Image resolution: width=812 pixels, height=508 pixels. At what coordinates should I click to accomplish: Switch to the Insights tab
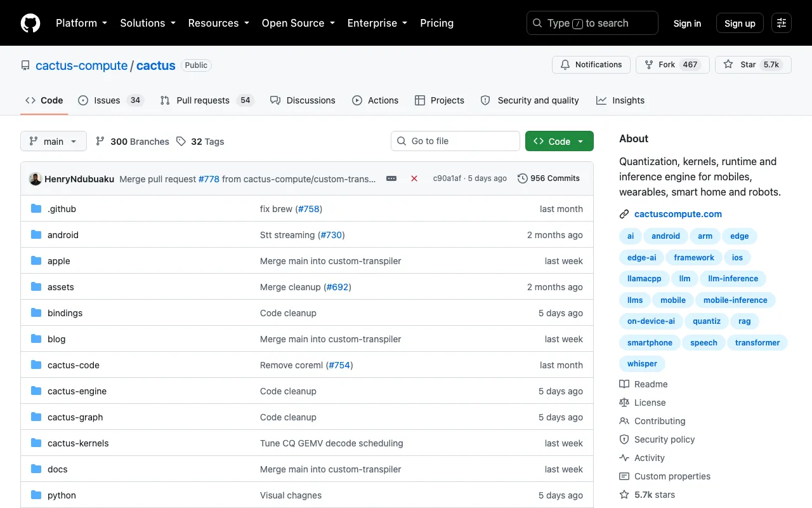coord(620,100)
